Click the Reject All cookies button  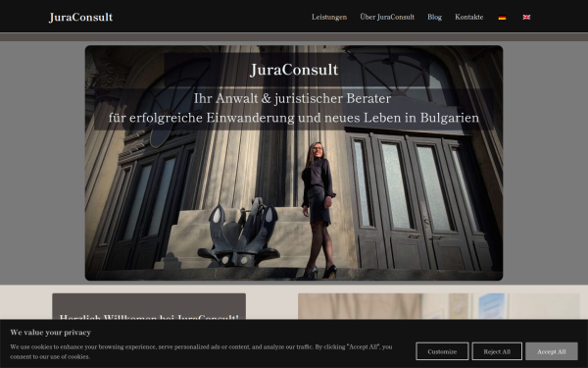[x=497, y=351]
